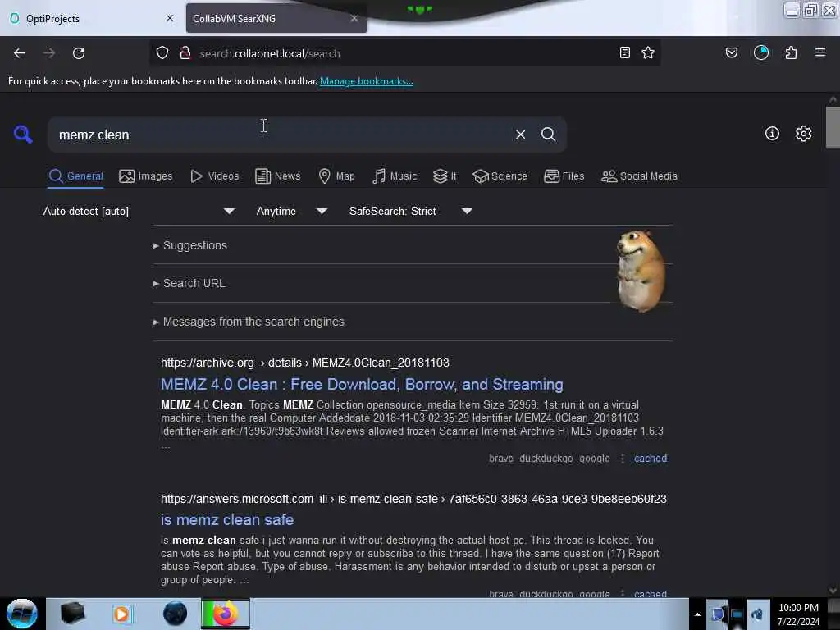Click the SearXNG logo magnifier
Viewport: 840px width, 630px height.
[23, 134]
